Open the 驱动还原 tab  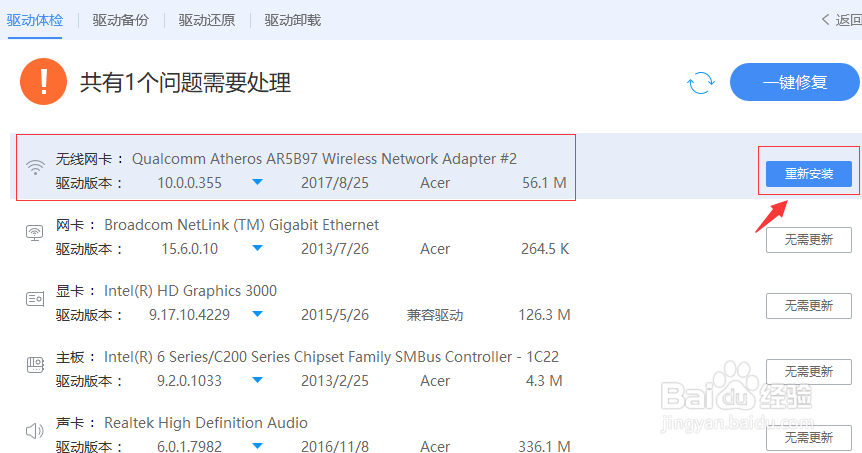point(207,20)
